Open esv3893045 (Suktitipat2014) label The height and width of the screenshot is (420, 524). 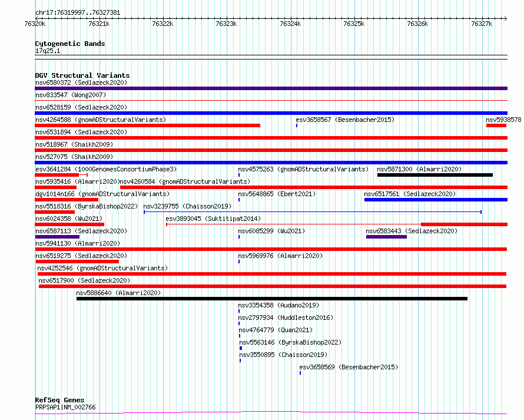coord(213,219)
